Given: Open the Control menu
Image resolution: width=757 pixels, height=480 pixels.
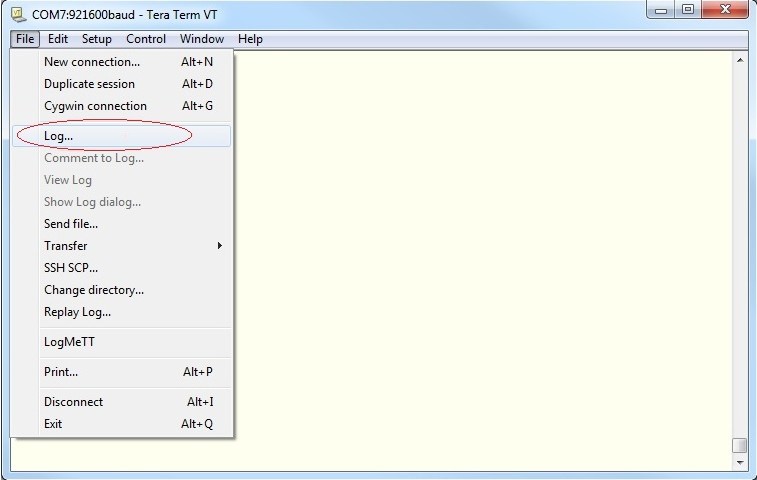Looking at the screenshot, I should pos(146,39).
